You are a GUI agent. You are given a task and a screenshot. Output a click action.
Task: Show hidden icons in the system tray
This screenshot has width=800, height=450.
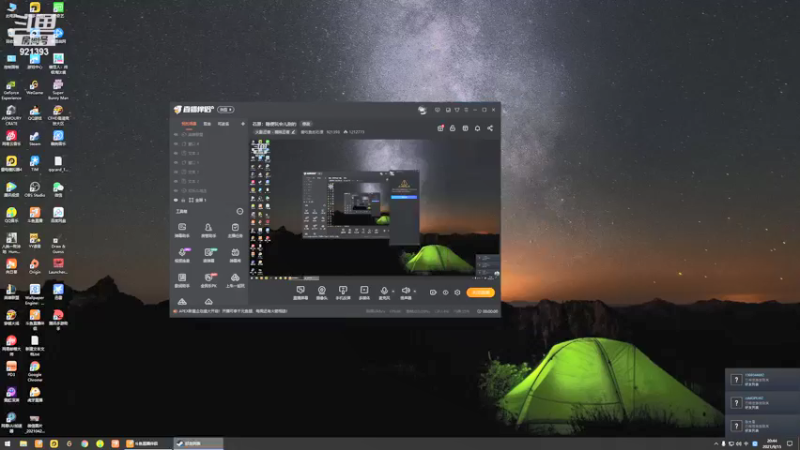click(716, 444)
